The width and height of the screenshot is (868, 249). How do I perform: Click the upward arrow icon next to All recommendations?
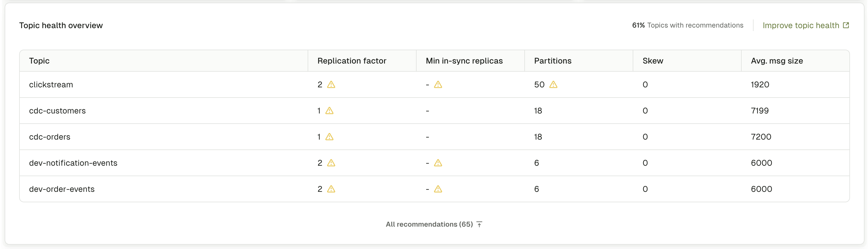tap(480, 224)
